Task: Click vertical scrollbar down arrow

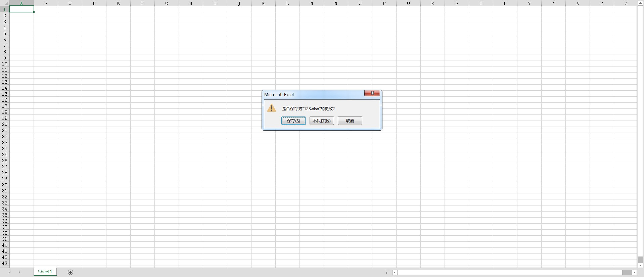Action: click(x=641, y=266)
